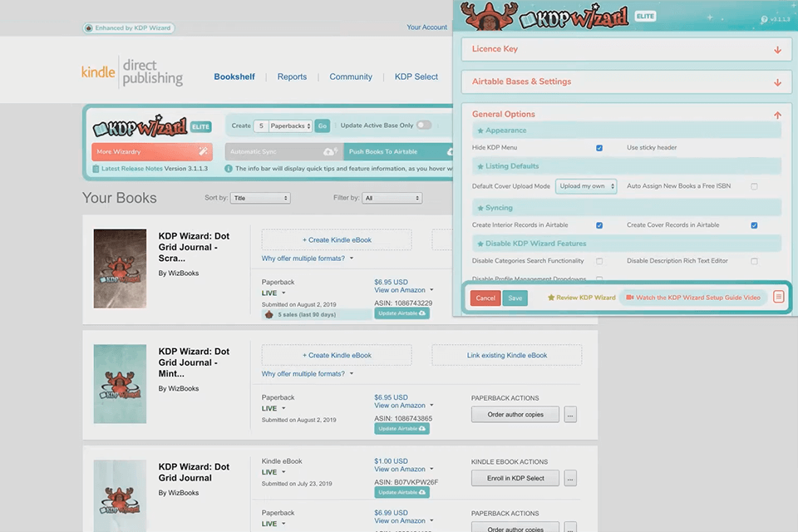Click the Kindle Direct Publishing logo
Screen dimensions: 798x532
click(132, 72)
